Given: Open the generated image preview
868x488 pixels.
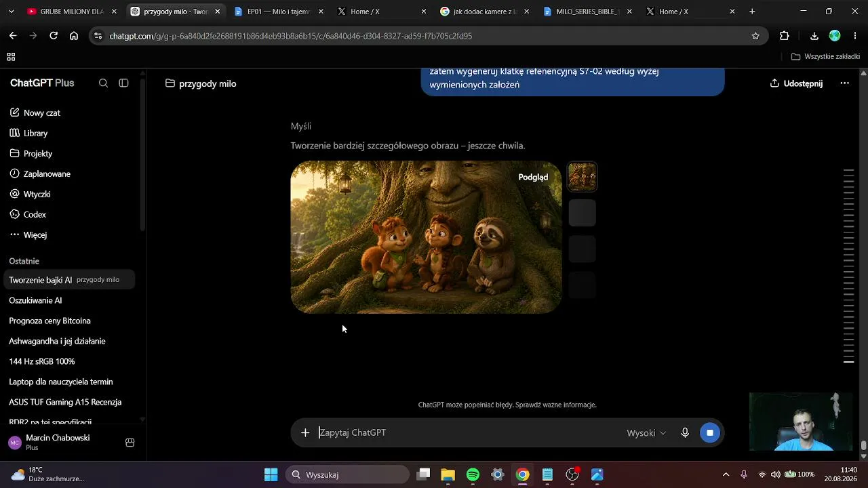Looking at the screenshot, I should tap(427, 237).
